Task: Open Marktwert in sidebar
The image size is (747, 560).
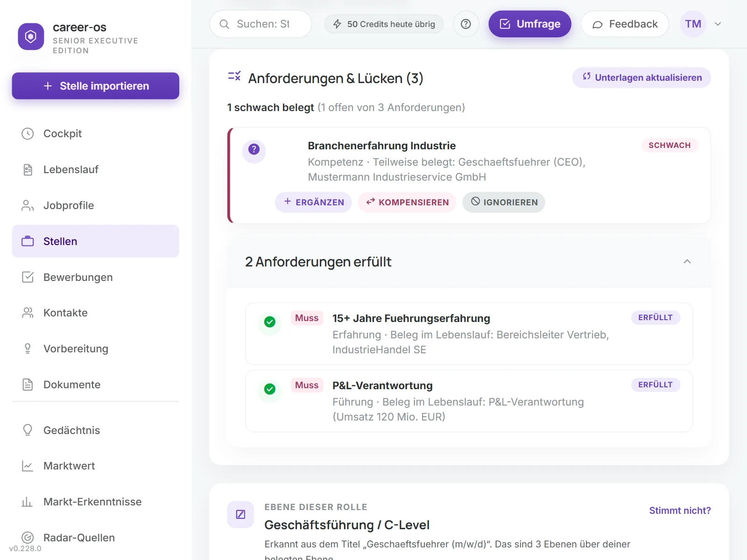Action: point(96,466)
